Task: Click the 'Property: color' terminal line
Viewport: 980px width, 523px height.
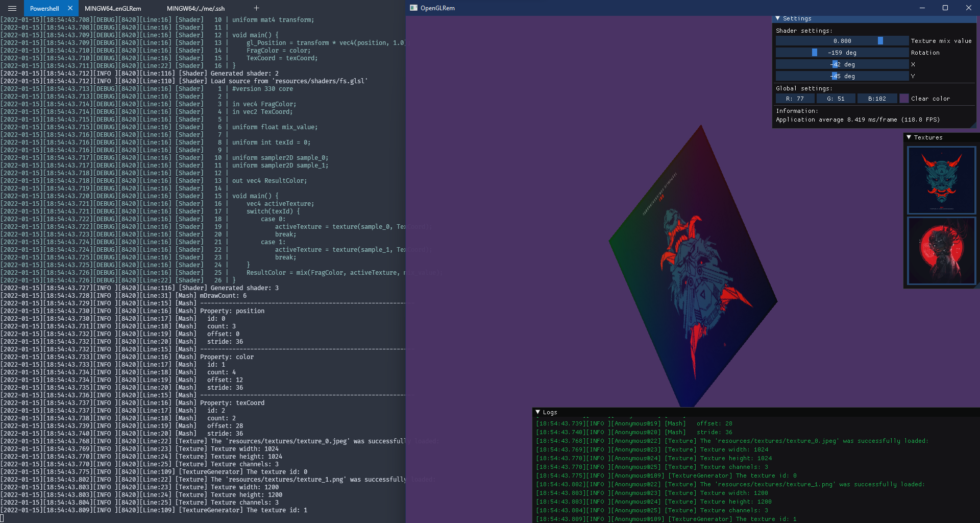Action: coord(127,357)
